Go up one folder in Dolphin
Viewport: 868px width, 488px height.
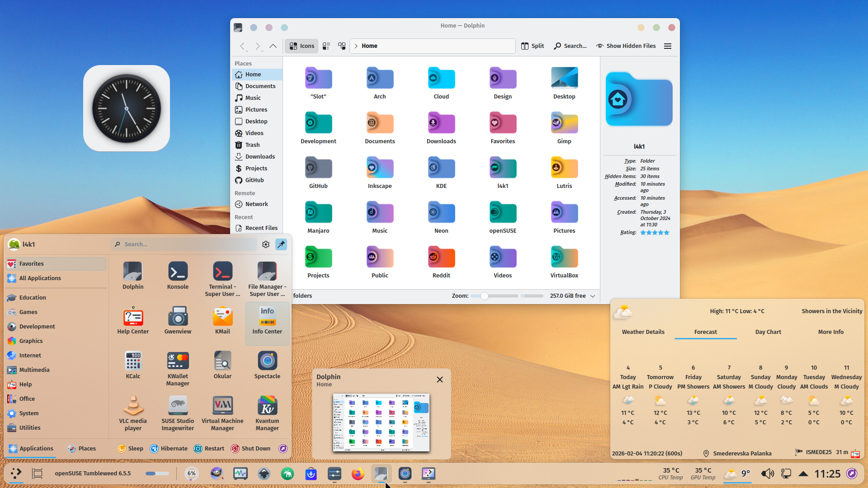click(x=273, y=46)
